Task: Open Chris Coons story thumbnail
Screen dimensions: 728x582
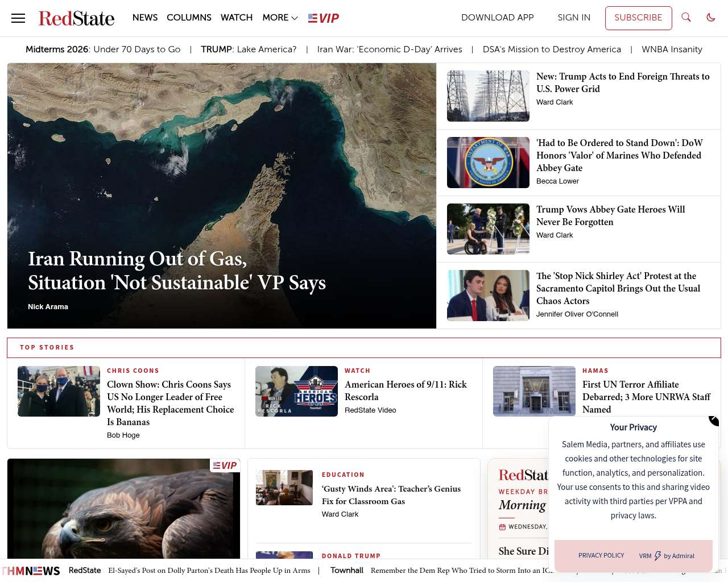Action: pyautogui.click(x=59, y=391)
